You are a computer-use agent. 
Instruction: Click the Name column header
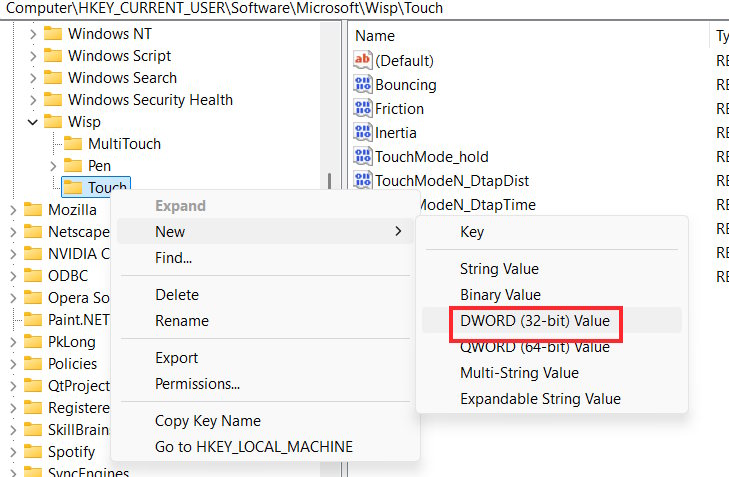coord(529,36)
